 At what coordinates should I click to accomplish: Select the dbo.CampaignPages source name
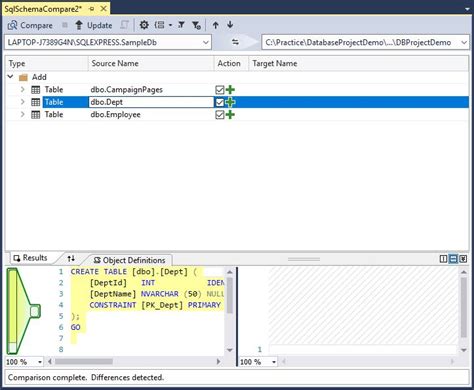[126, 90]
